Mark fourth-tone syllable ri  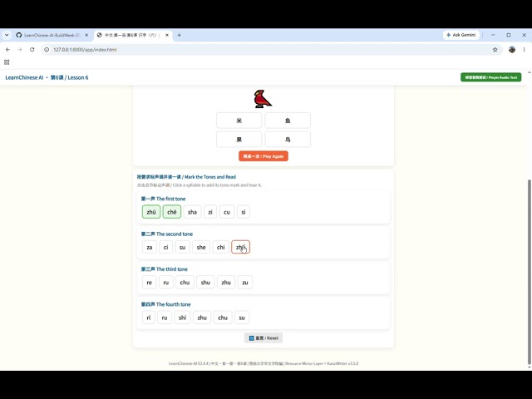pyautogui.click(x=149, y=318)
